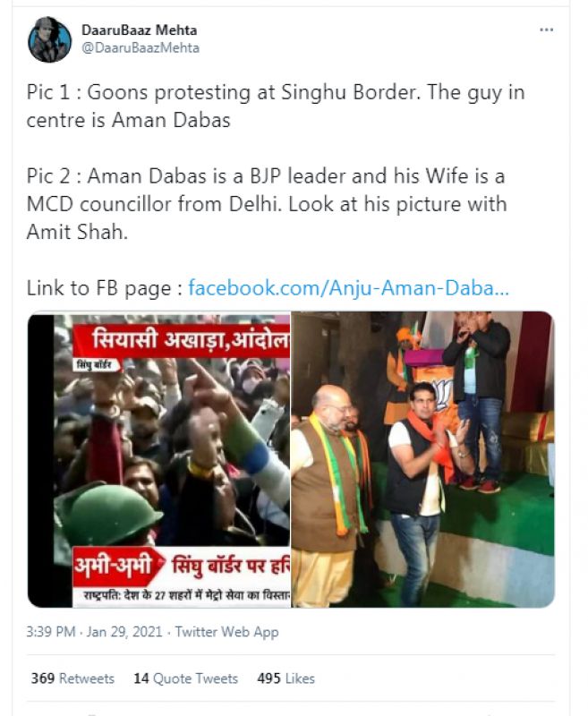This screenshot has height=716, width=588.
Task: Click the 3:39 PM Jan 29, 2021 timestamp
Action: [94, 632]
